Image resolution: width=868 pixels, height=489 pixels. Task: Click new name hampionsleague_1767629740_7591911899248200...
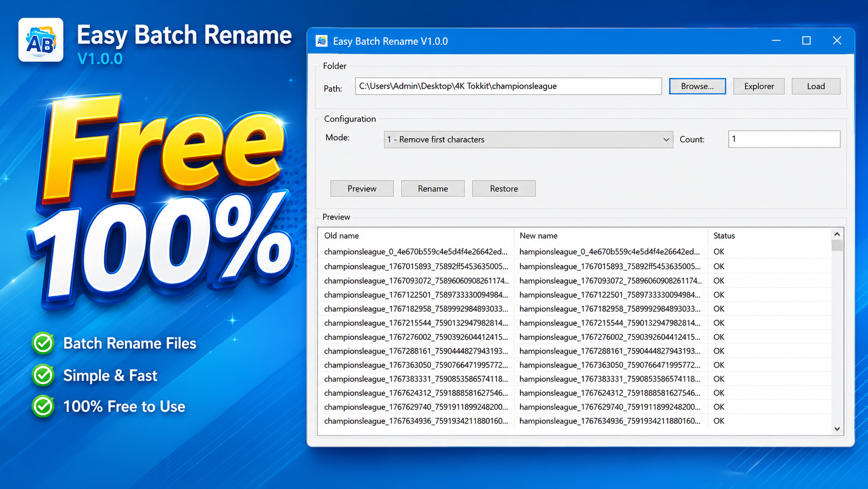point(610,407)
